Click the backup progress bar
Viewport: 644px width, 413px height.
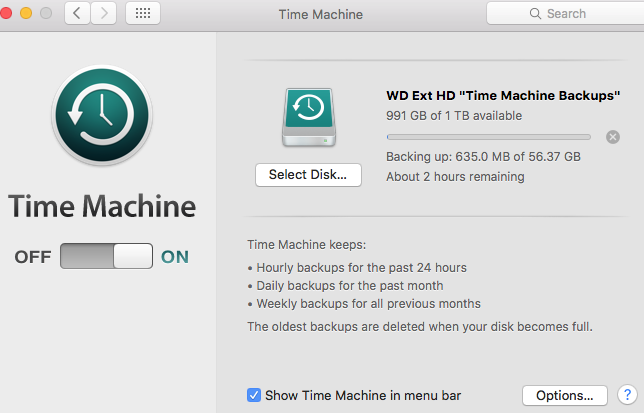(489, 137)
